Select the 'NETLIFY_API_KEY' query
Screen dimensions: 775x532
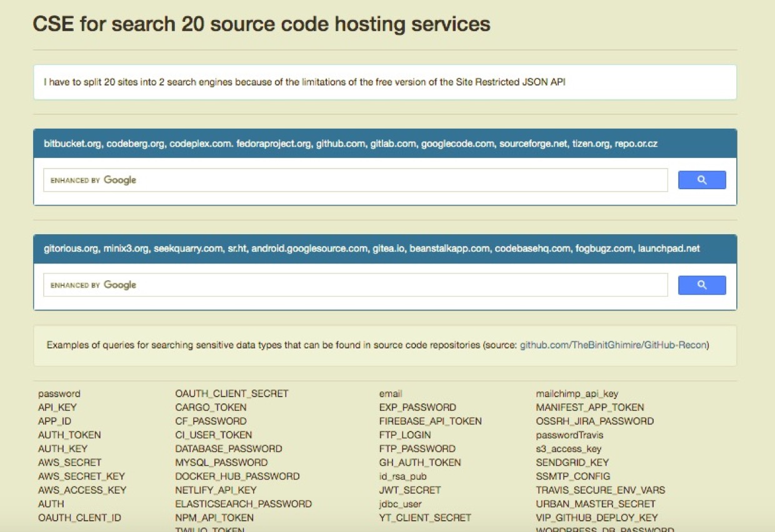coord(216,490)
